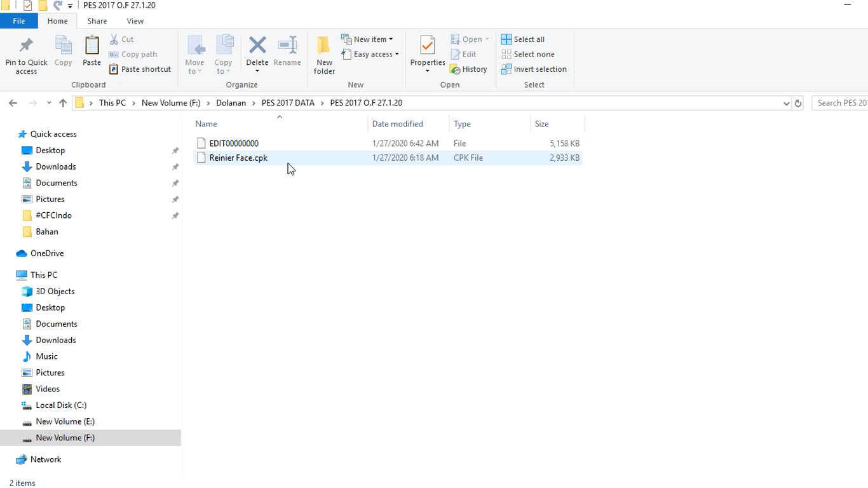Viewport: 868px width, 488px height.
Task: Click Select all in the ribbon
Action: pyautogui.click(x=523, y=39)
